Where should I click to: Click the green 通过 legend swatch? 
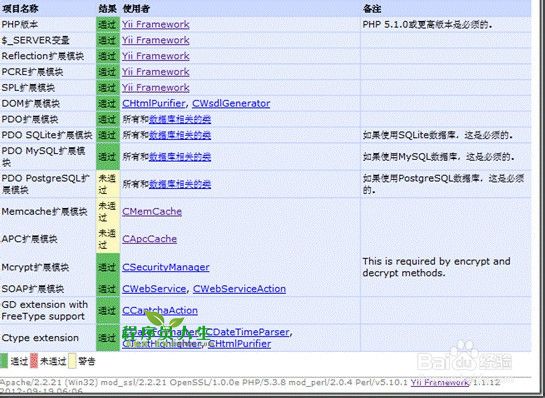click(4, 361)
